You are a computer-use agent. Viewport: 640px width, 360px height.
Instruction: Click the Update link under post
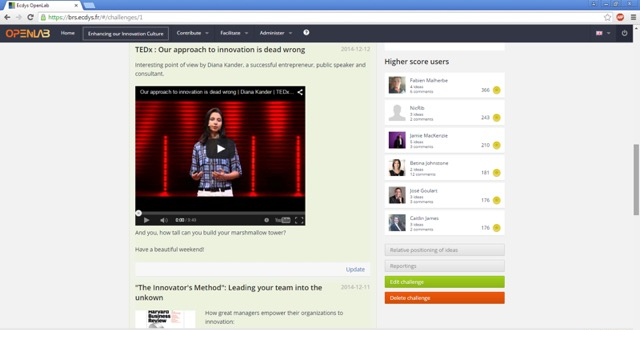355,269
